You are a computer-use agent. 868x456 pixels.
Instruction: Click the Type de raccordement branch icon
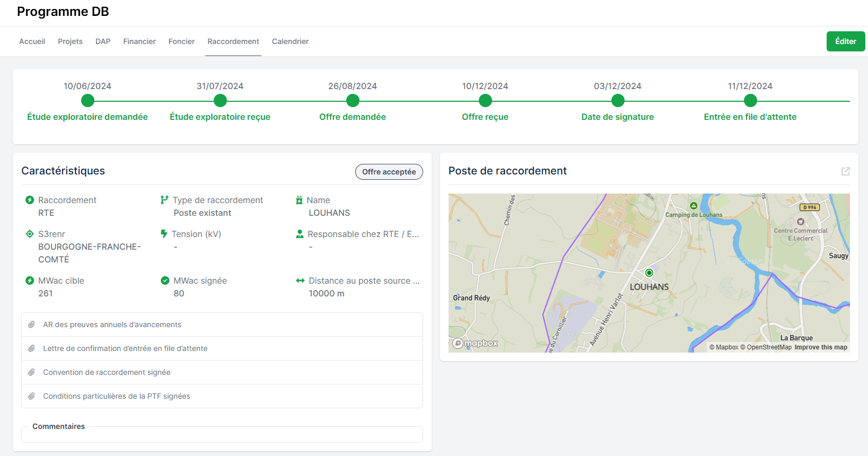coord(164,200)
